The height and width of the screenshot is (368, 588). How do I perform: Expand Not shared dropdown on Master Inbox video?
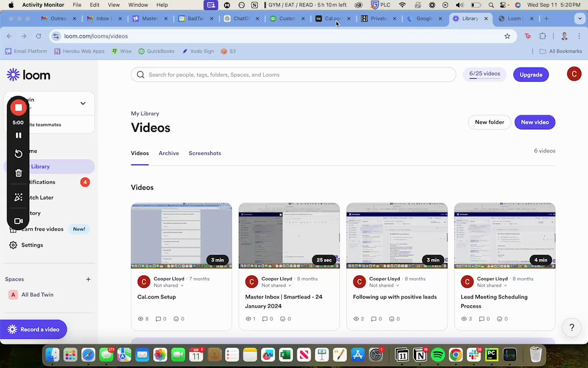(276, 285)
